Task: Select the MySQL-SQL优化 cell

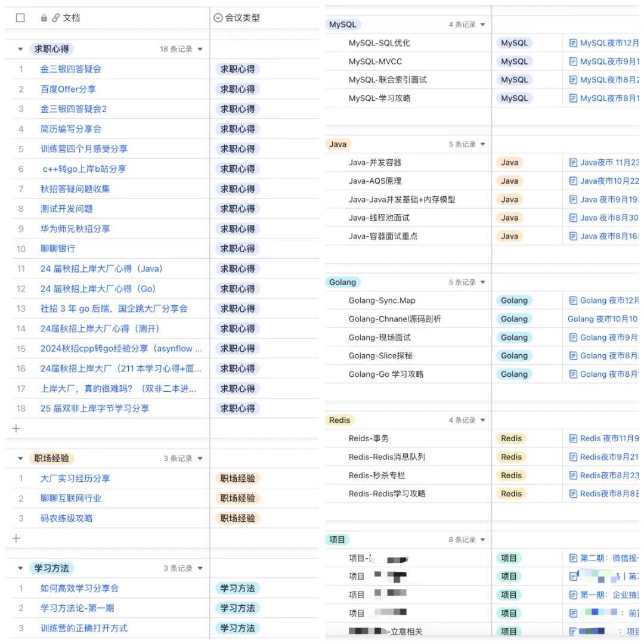Action: (408, 43)
